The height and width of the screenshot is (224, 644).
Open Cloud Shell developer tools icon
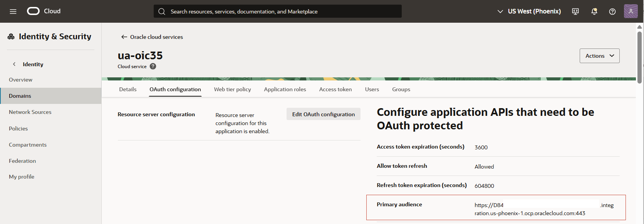575,12
